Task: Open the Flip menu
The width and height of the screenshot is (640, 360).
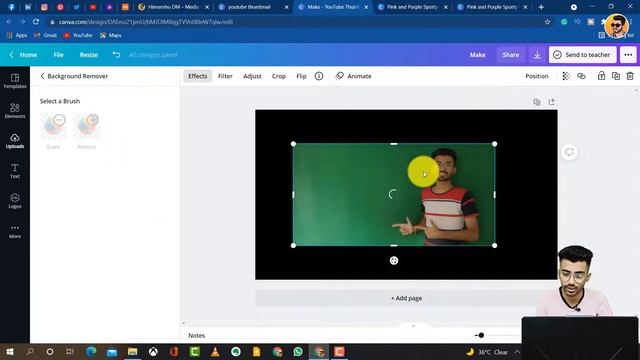Action: [x=301, y=76]
